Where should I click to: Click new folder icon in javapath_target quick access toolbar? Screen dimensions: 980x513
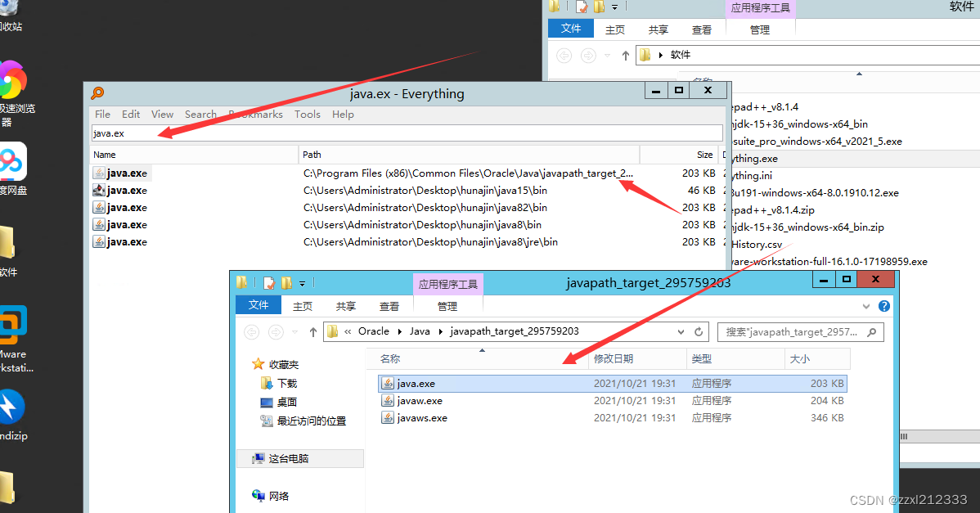coord(286,283)
